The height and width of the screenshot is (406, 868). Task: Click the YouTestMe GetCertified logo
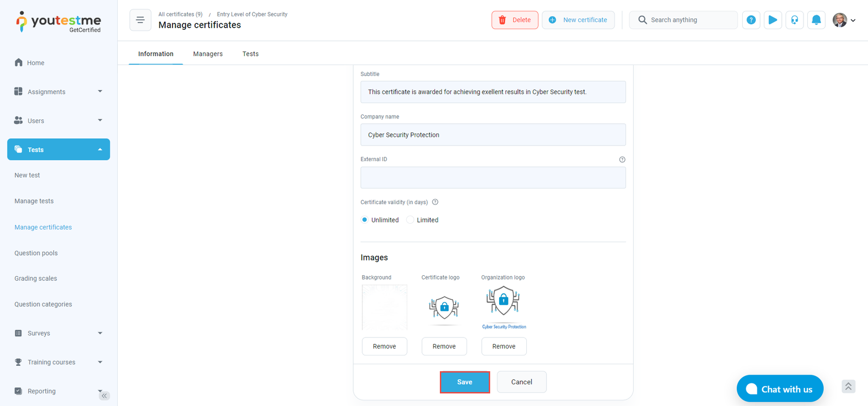tap(59, 22)
